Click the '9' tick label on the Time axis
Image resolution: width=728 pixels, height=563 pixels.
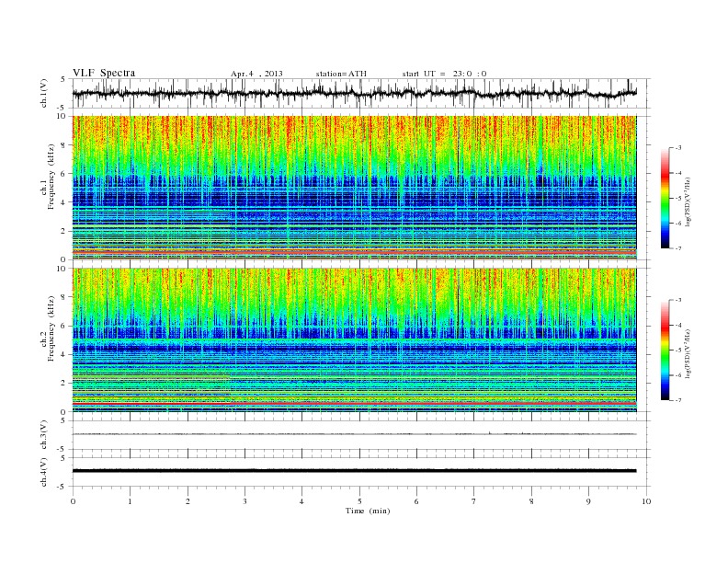(588, 501)
